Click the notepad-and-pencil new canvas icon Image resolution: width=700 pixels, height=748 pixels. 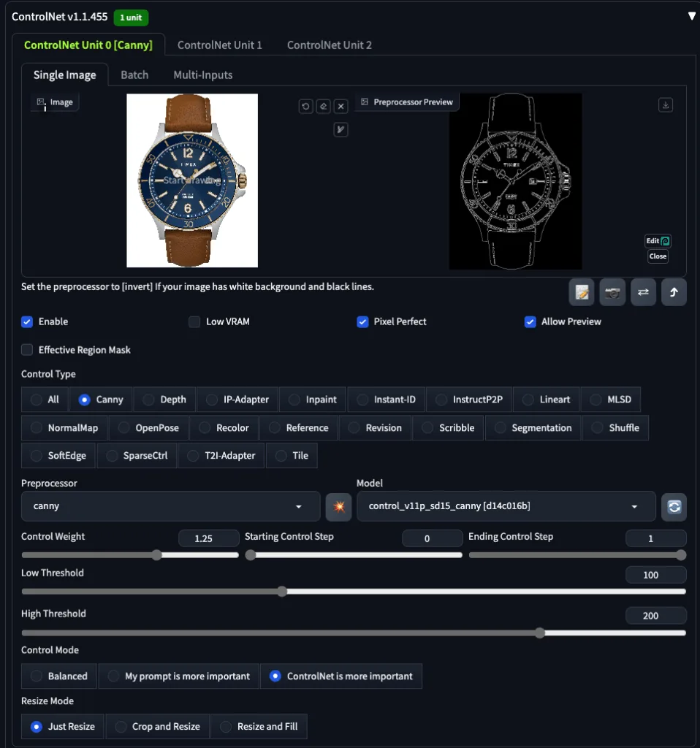coord(582,292)
